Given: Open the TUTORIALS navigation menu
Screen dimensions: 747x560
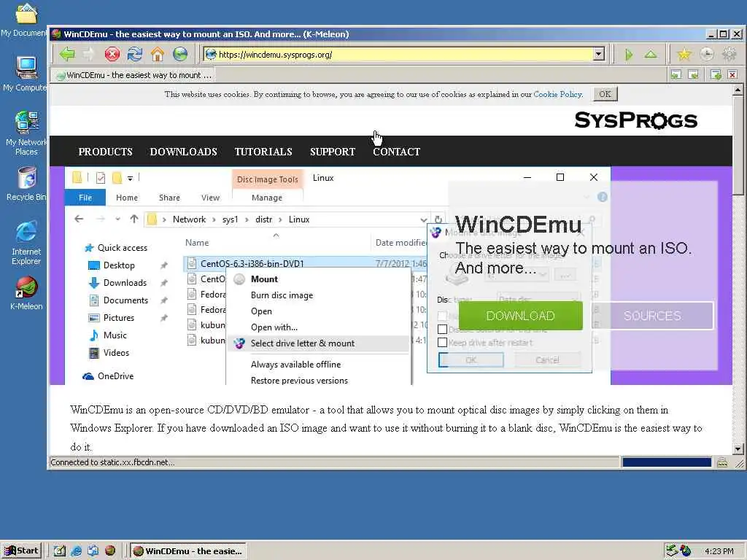Looking at the screenshot, I should (263, 152).
